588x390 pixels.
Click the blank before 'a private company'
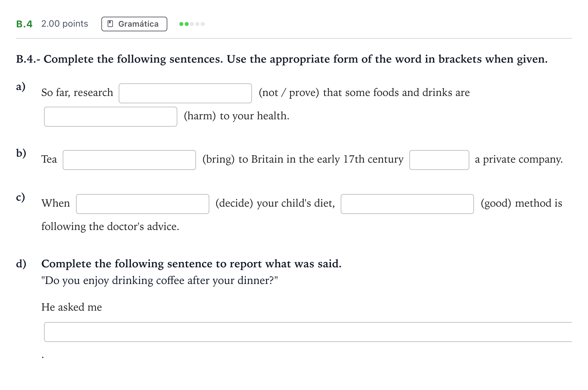click(439, 160)
